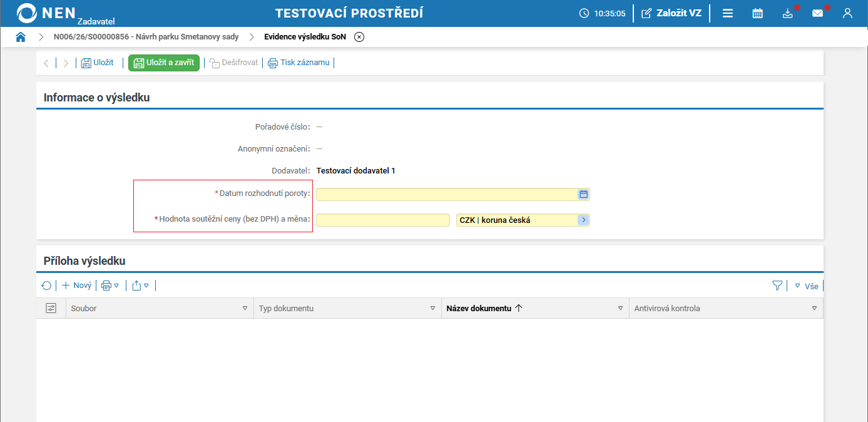Open the export dropdown in attachments toolbar
This screenshot has width=868, height=422.
141,286
